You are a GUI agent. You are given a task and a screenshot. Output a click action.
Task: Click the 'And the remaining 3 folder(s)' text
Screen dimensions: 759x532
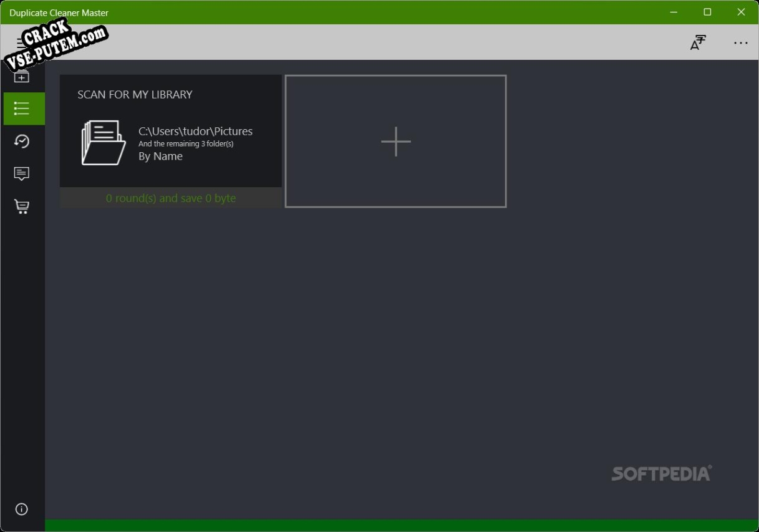(186, 144)
